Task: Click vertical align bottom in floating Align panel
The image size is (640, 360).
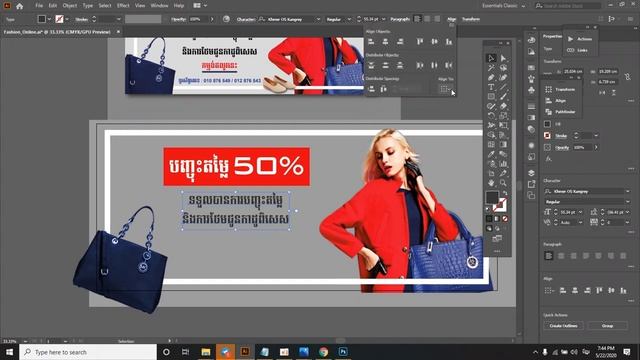Action: click(449, 42)
